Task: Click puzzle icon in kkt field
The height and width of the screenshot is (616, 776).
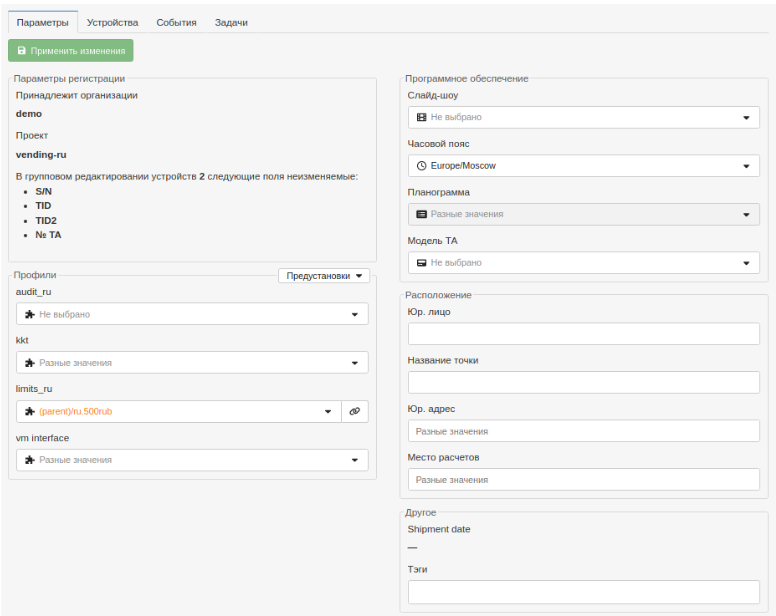Action: [x=30, y=363]
